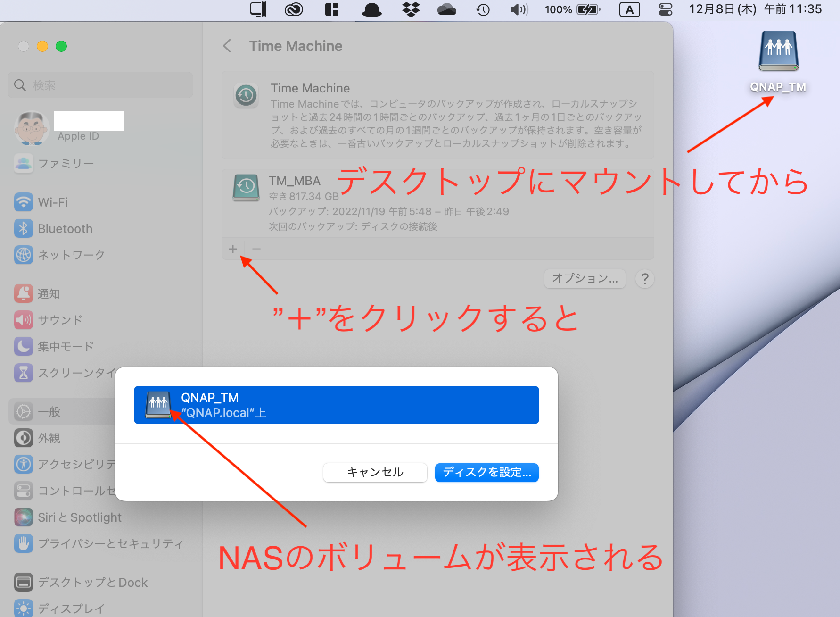Click the date and time clock
This screenshot has width=840, height=617.
pos(755,9)
